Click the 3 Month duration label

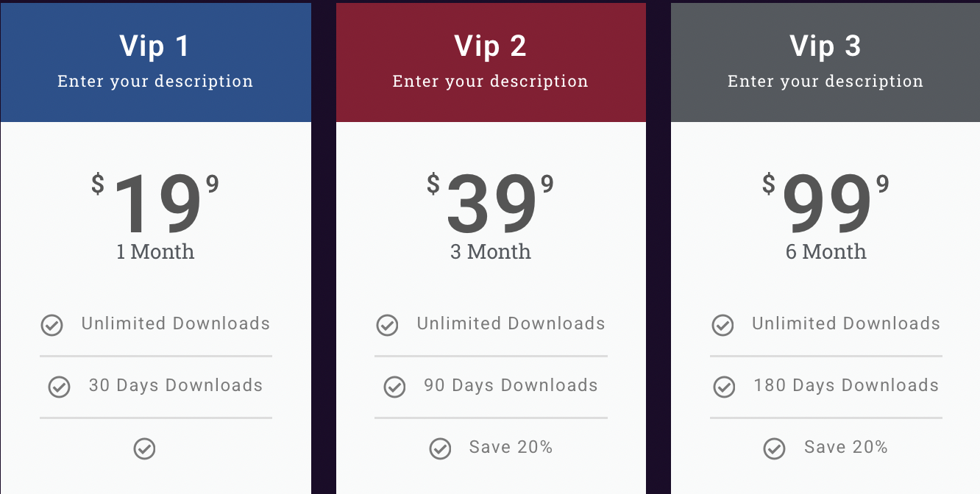[491, 252]
